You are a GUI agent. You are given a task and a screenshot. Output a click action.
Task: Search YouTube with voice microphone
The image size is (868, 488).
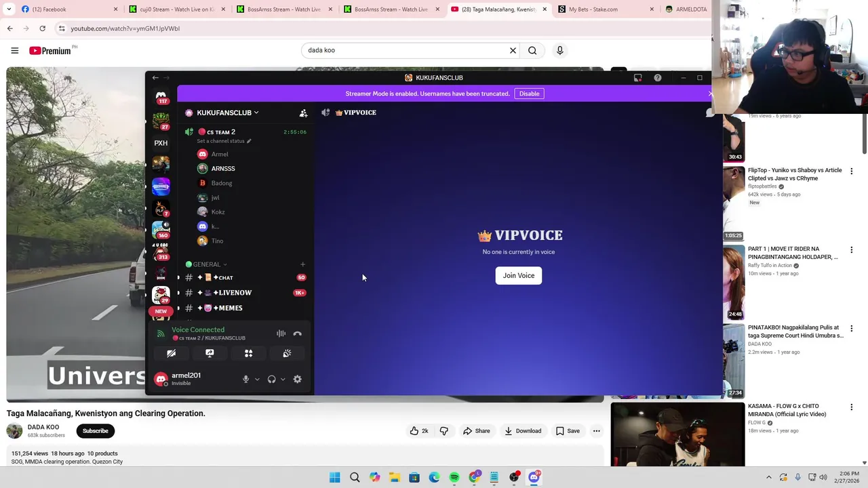tap(559, 50)
